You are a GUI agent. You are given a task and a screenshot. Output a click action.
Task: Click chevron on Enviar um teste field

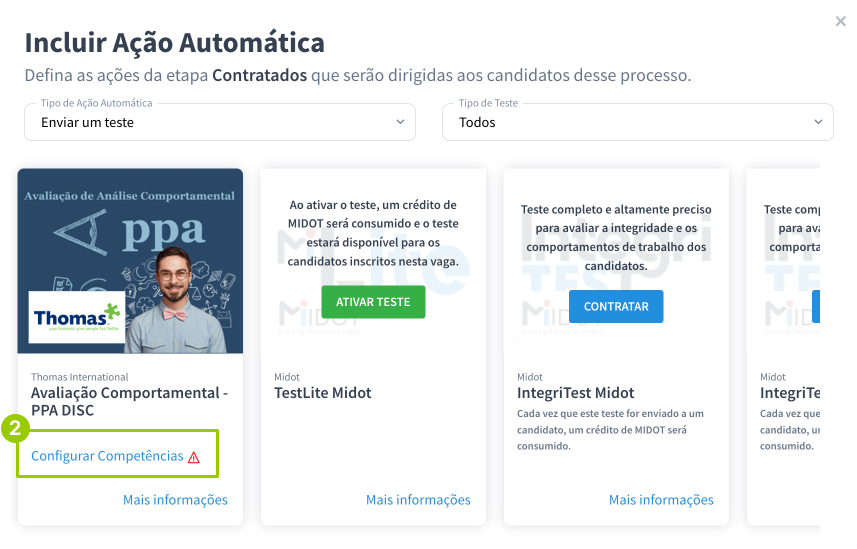(x=399, y=122)
